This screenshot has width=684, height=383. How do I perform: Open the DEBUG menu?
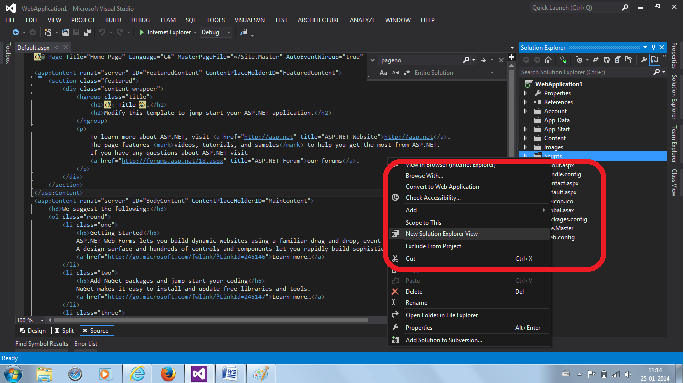coord(140,20)
